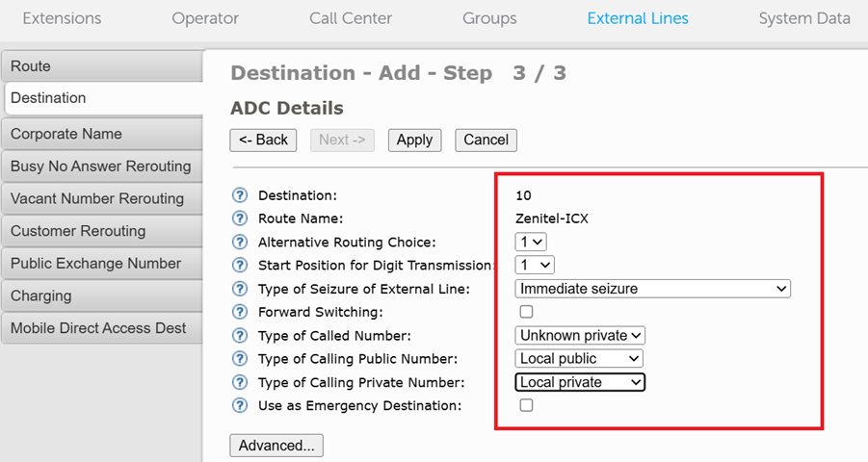The image size is (868, 462).
Task: Open the System Data tab
Action: [803, 18]
